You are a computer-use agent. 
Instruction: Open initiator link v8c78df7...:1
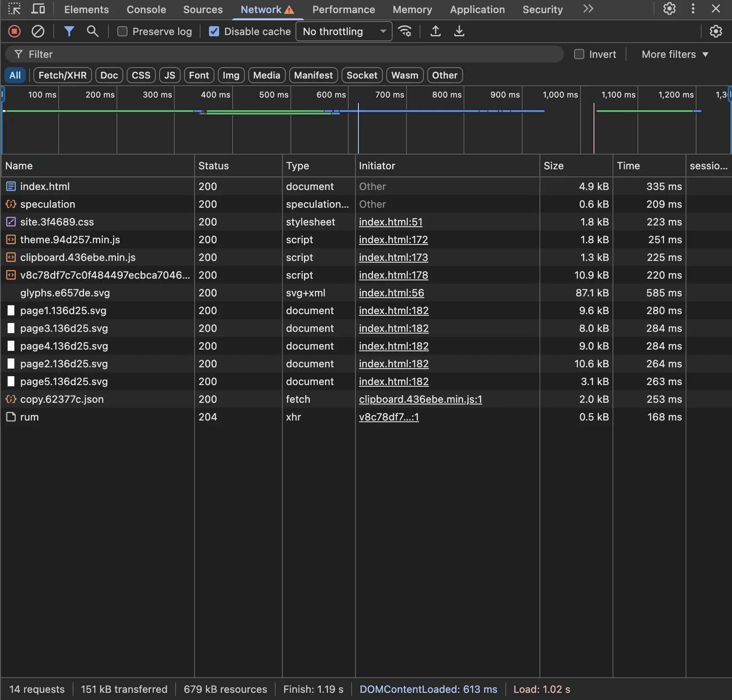point(389,417)
